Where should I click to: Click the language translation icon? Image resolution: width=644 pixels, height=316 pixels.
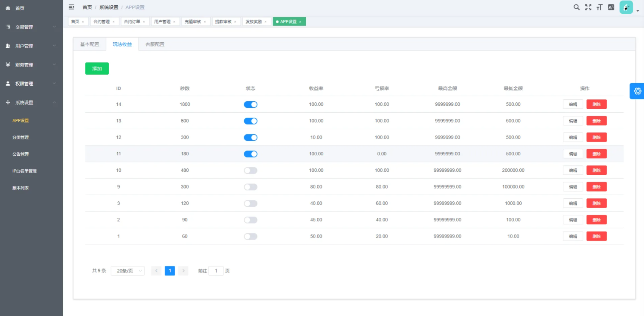611,7
